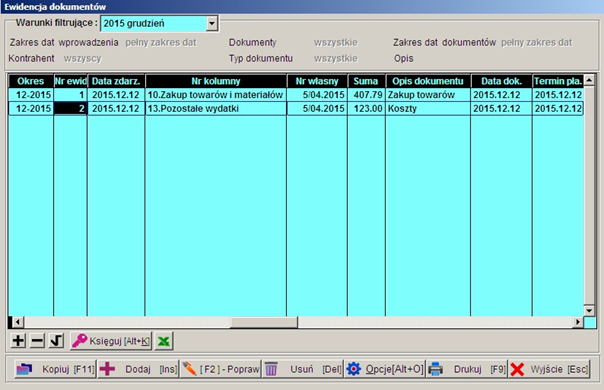Export the list with the green Excel icon
Screen dimensions: 604x390
pos(164,341)
